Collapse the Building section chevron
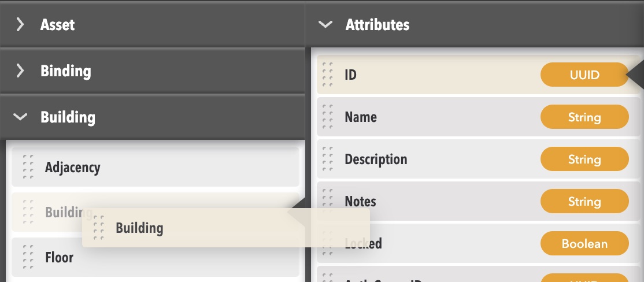Screen dimensions: 644x282 (20, 117)
